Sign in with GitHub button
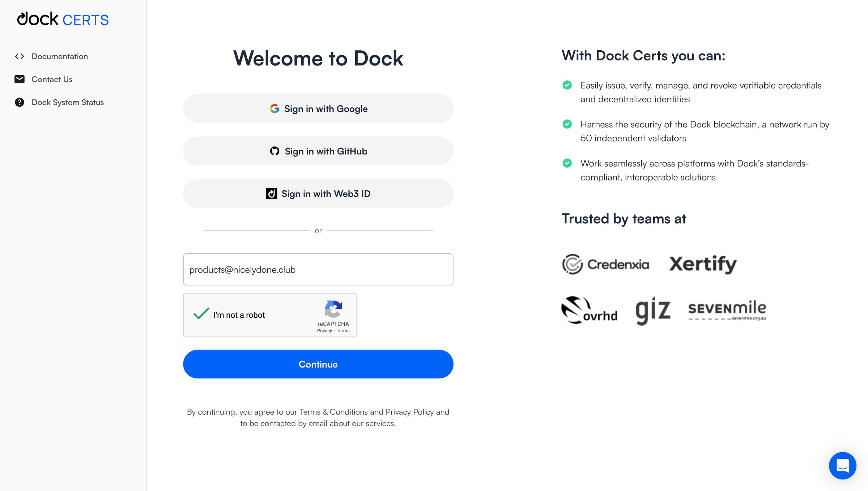The width and height of the screenshot is (868, 491). click(318, 151)
